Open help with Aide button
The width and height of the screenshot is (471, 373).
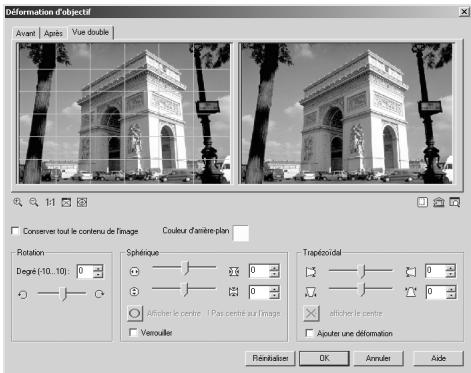point(438,358)
